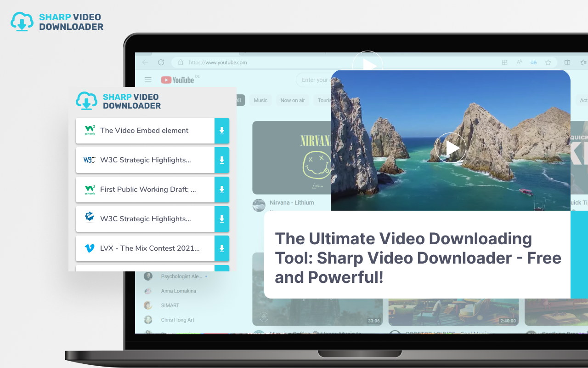This screenshot has height=368, width=588.
Task: Download the W3C Strategic Highlights video
Action: (222, 160)
